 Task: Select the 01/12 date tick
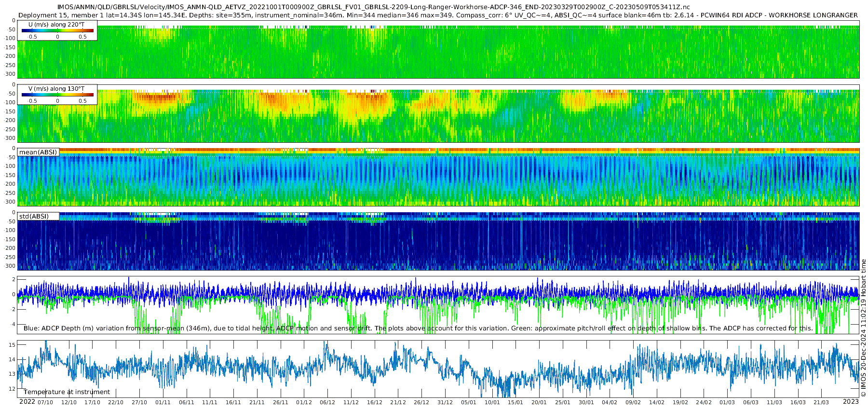coord(304,402)
